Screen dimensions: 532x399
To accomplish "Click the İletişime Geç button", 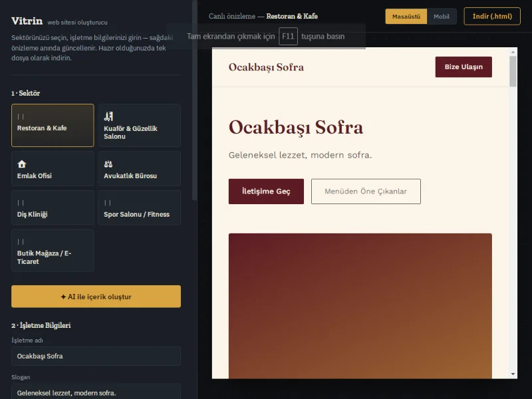I will tap(266, 192).
